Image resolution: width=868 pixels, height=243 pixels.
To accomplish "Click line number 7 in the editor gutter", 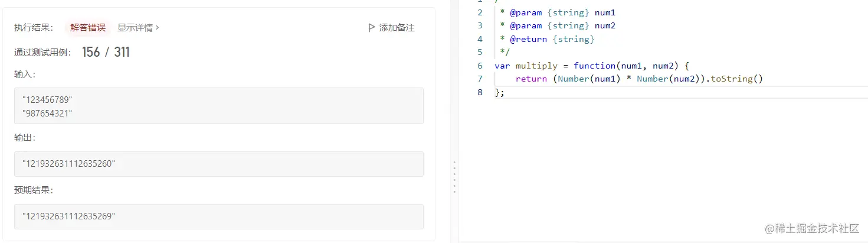I will click(480, 79).
